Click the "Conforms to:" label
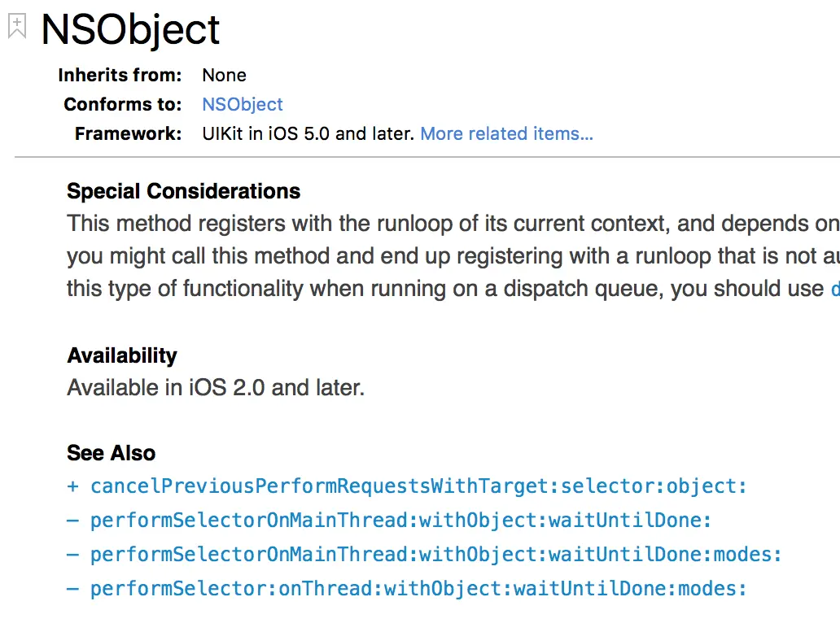Image resolution: width=840 pixels, height=623 pixels. pos(123,104)
